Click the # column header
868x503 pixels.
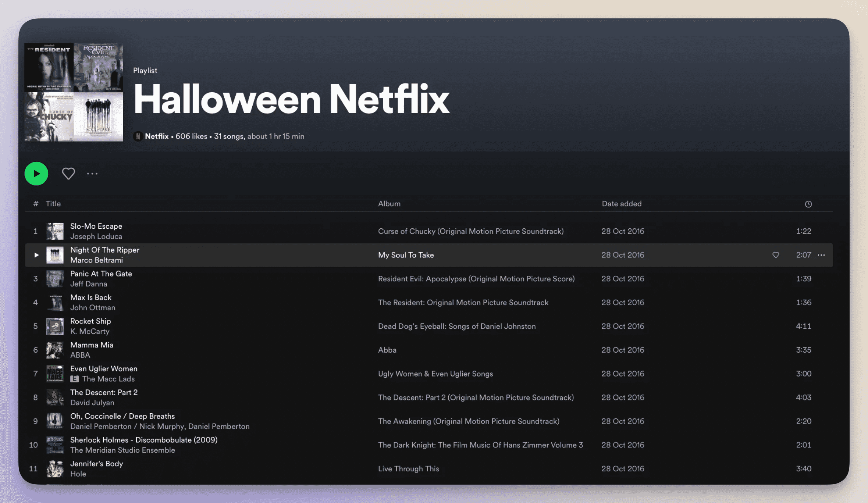point(36,204)
